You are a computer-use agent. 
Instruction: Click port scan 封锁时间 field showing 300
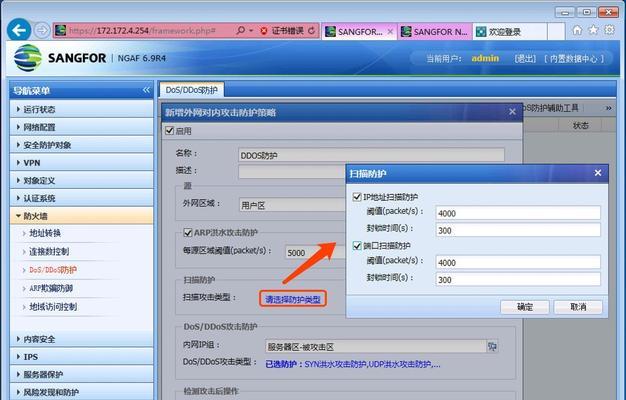[518, 279]
